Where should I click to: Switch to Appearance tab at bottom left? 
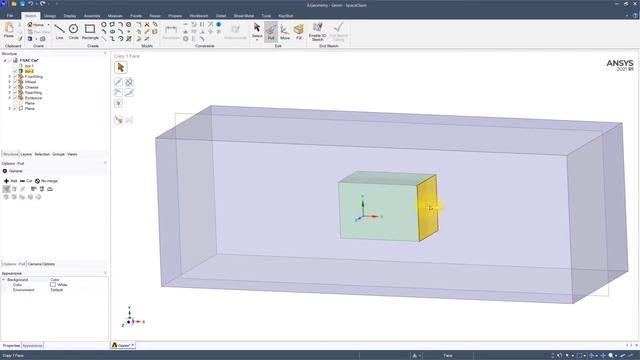32,346
